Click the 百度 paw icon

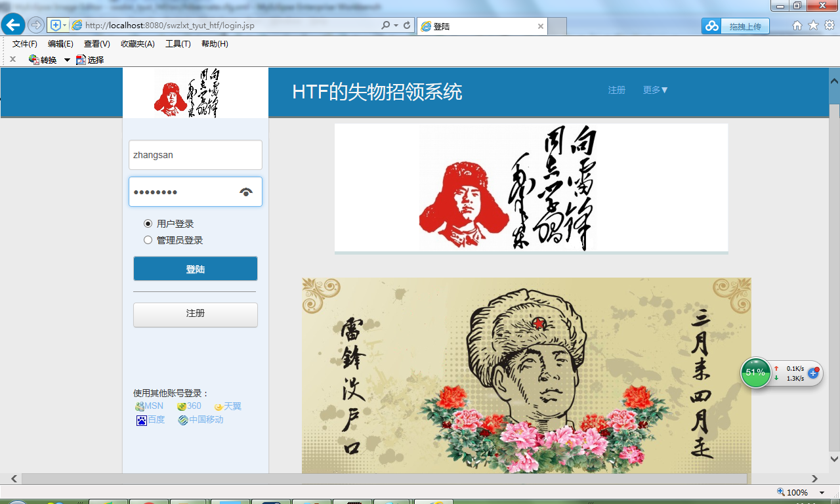point(141,421)
